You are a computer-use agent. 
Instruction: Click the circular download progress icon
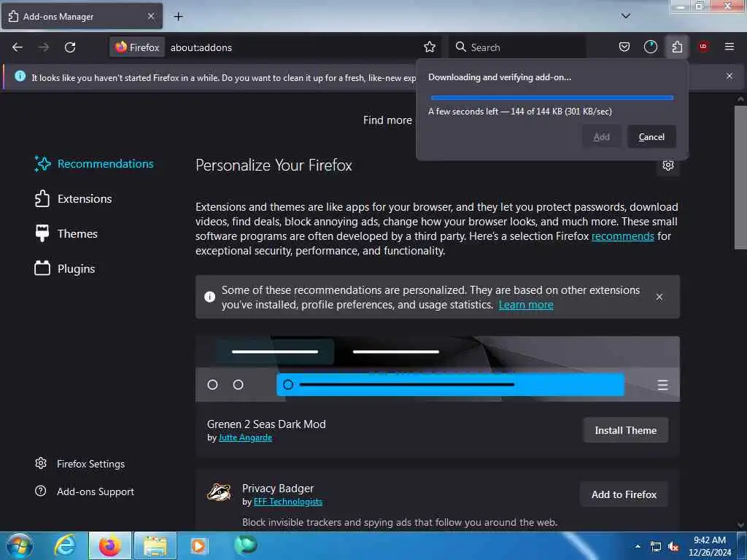[x=650, y=47]
